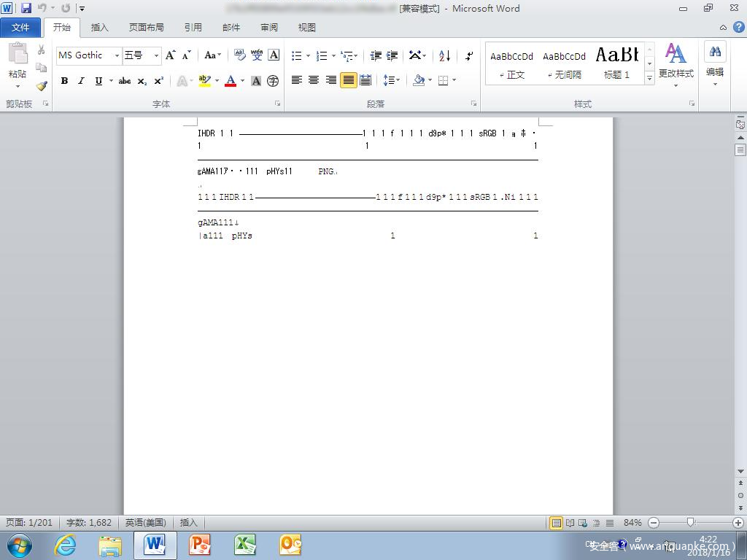Expand the styles gallery more arrow
747x560 pixels.
click(x=649, y=78)
